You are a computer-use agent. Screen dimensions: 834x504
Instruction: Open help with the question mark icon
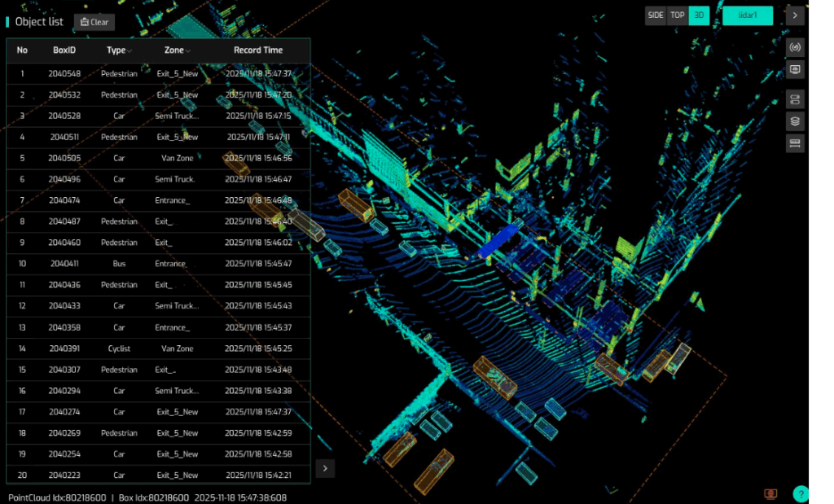pos(801,493)
